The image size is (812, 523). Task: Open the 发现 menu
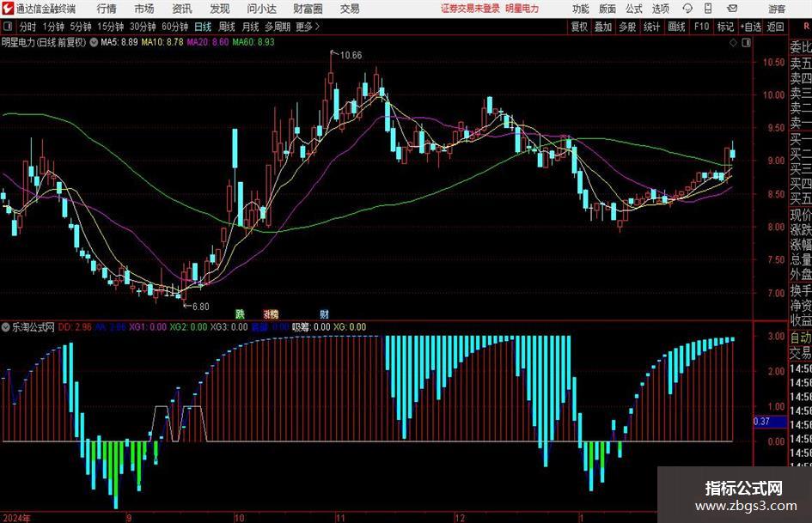[220, 9]
